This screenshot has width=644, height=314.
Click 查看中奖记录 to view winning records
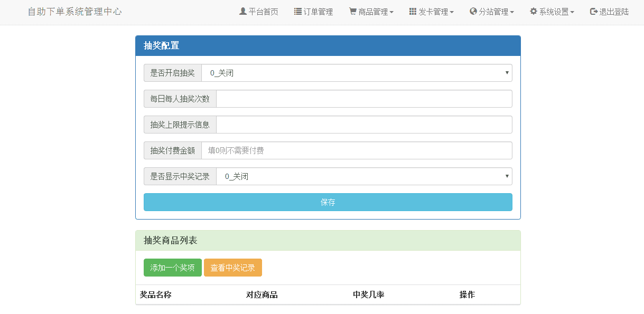(x=233, y=267)
